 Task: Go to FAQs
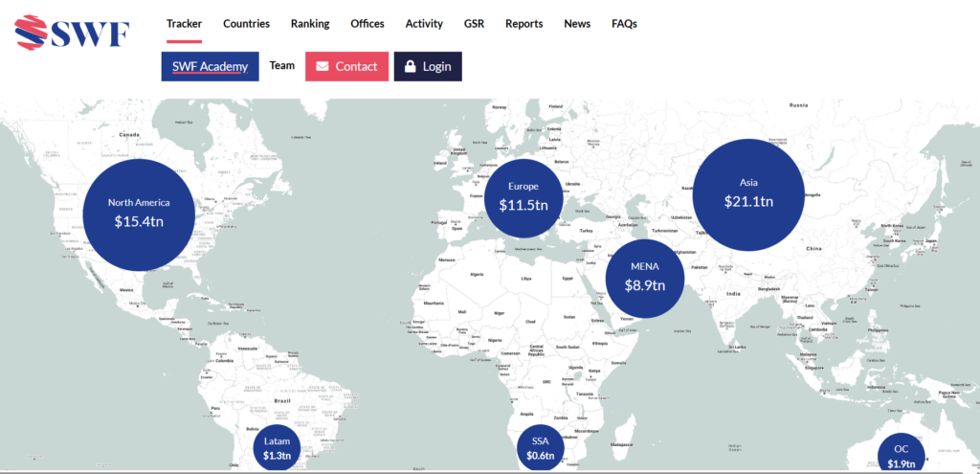coord(624,24)
